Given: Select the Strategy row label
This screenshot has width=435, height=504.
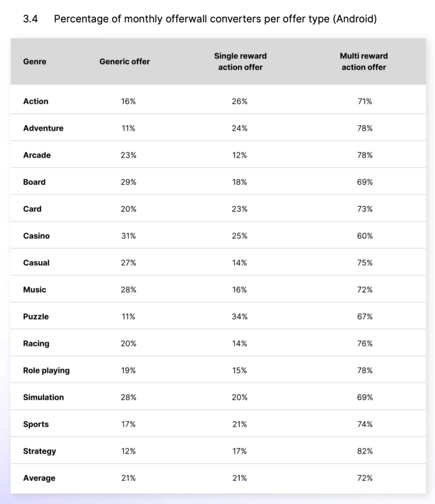Looking at the screenshot, I should [39, 451].
